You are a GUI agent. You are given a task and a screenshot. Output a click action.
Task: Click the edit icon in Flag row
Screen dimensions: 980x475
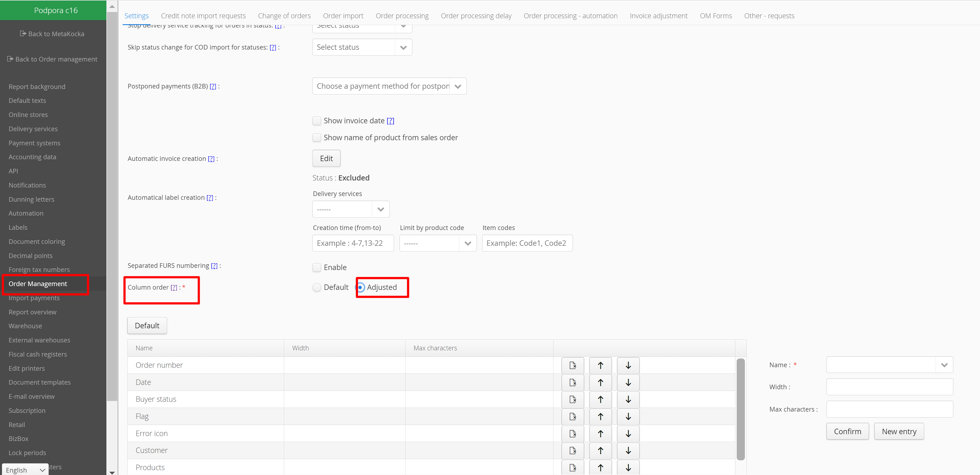click(573, 416)
